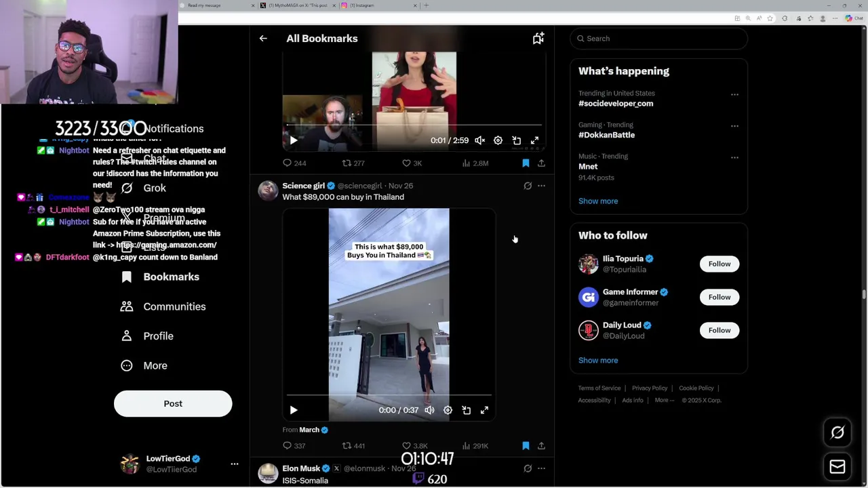Screen dimensions: 868x488
Task: Seek on the top video progress bar
Action: (x=414, y=125)
